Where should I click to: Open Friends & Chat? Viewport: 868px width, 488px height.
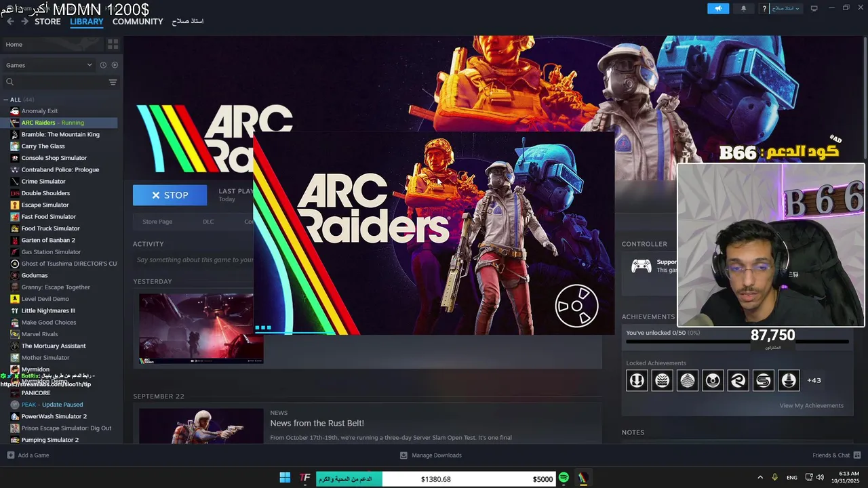[836, 455]
